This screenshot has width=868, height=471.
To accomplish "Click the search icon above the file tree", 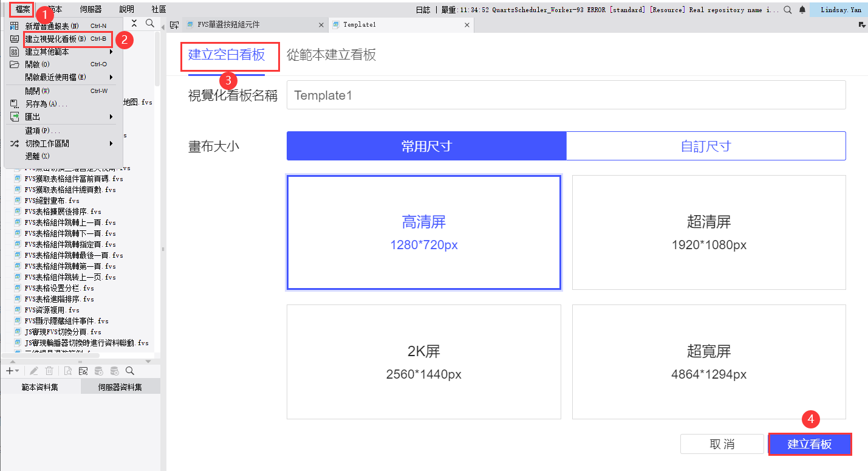I will click(150, 24).
